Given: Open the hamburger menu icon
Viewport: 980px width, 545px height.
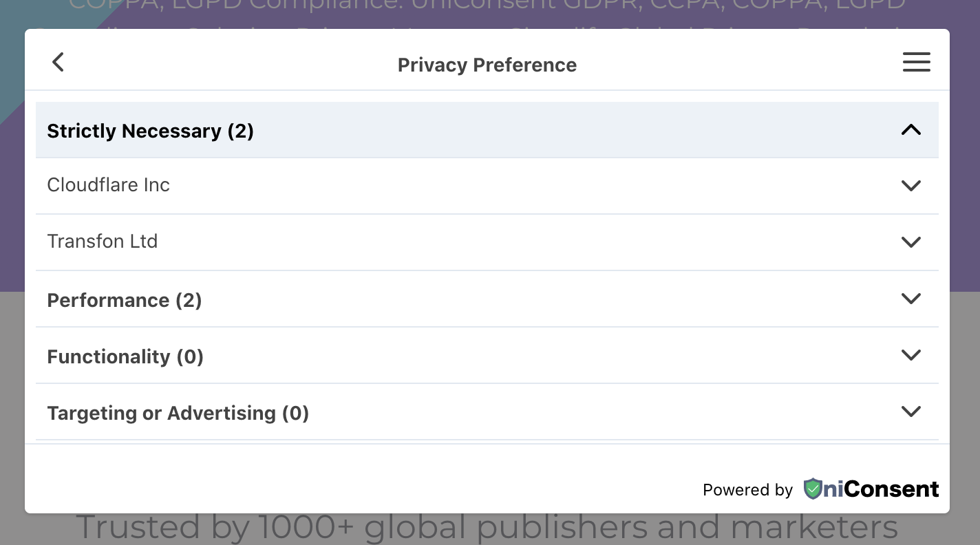Looking at the screenshot, I should 916,62.
